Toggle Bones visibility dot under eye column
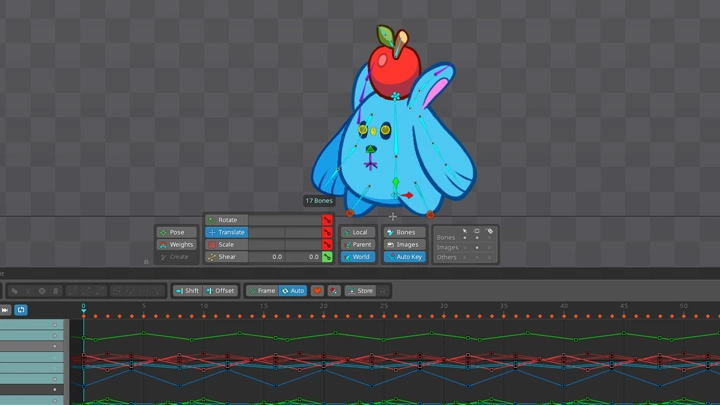 click(x=477, y=238)
